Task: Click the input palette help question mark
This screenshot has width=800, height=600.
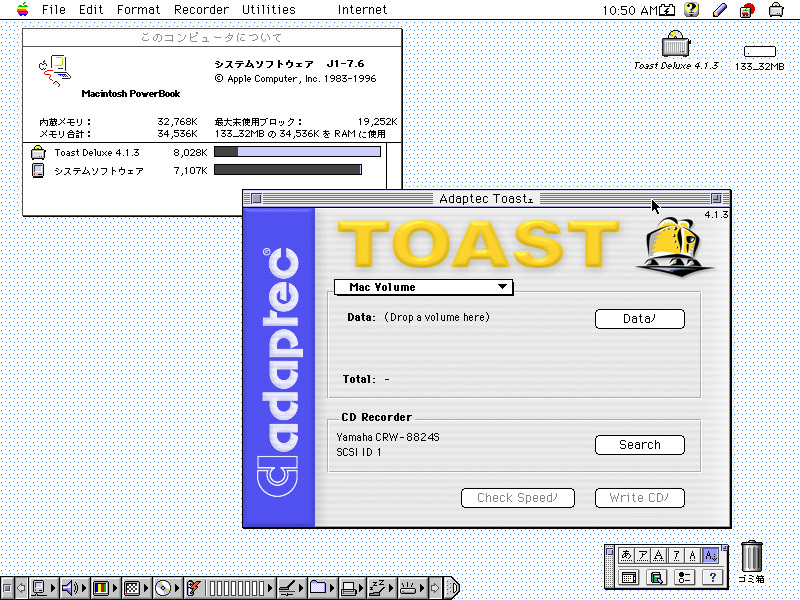Action: tap(712, 578)
